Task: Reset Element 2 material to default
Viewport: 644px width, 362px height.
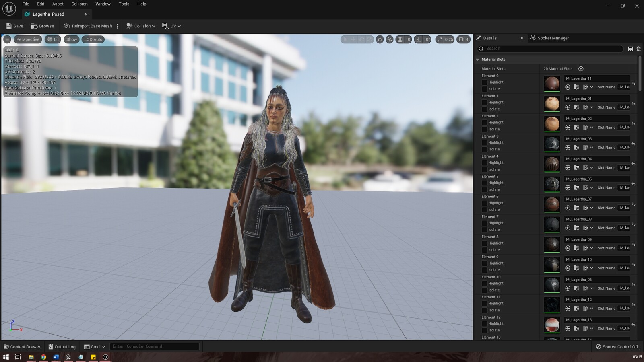Action: click(x=633, y=124)
